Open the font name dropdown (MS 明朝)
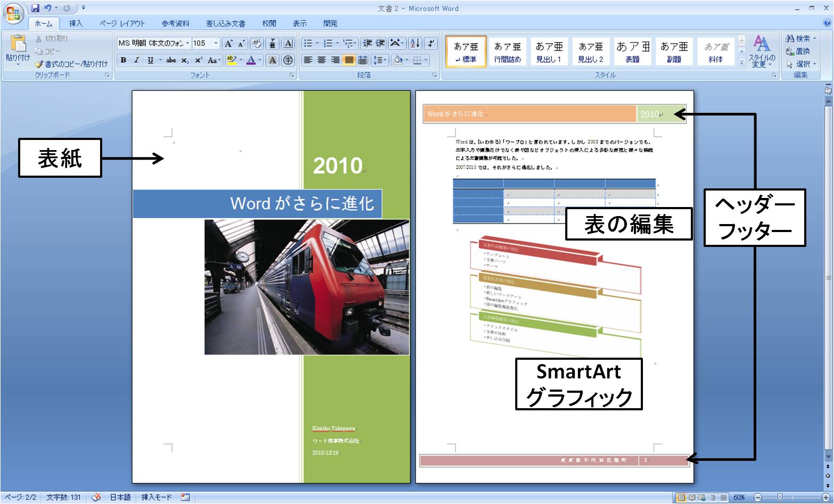Image resolution: width=834 pixels, height=504 pixels. [x=187, y=44]
